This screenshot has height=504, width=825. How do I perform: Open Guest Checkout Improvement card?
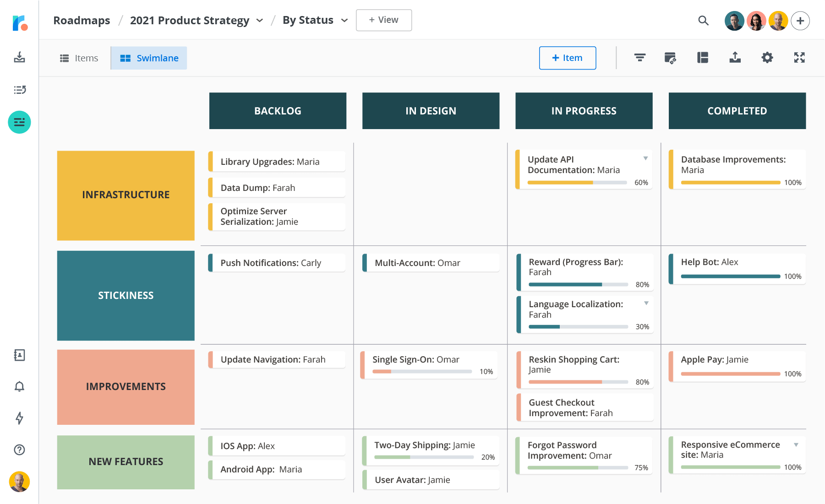pyautogui.click(x=585, y=407)
